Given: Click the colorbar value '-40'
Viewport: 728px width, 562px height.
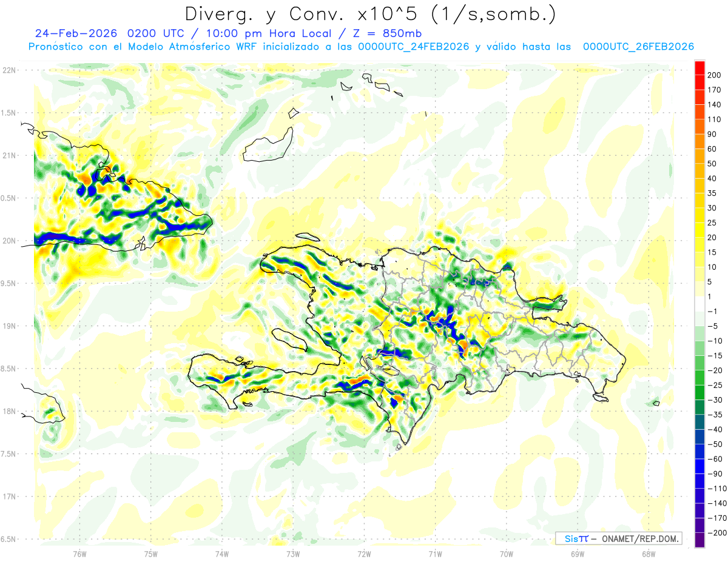Looking at the screenshot, I should click(x=715, y=429).
